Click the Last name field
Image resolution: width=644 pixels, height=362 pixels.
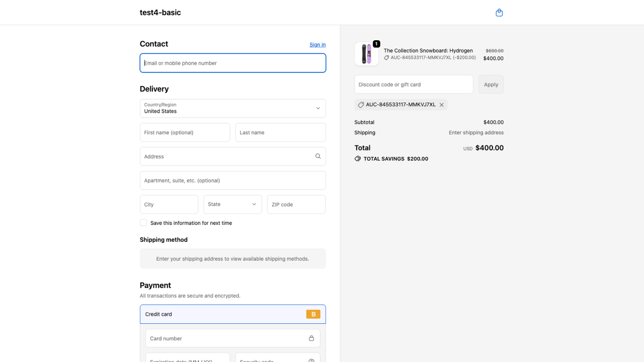pos(281,132)
